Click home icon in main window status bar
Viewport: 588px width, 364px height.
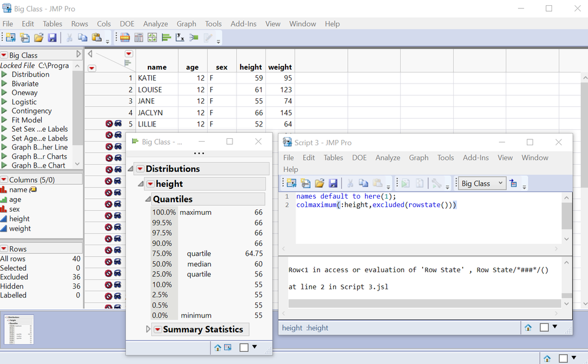click(547, 358)
